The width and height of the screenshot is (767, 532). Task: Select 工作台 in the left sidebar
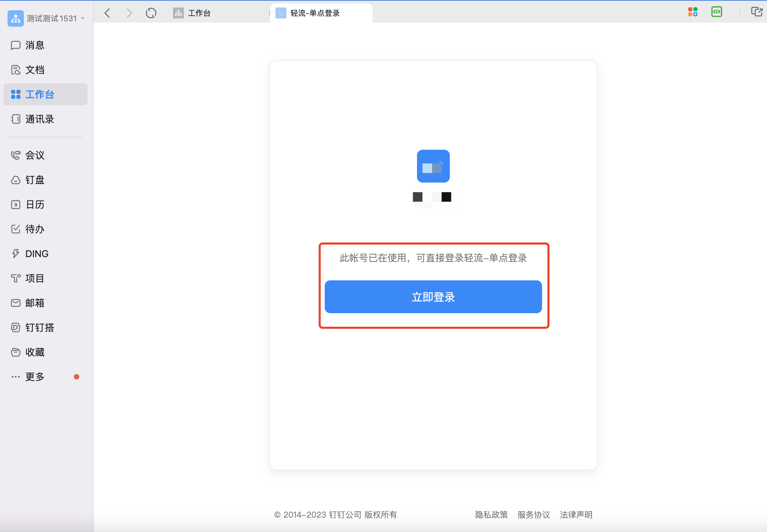coord(45,94)
